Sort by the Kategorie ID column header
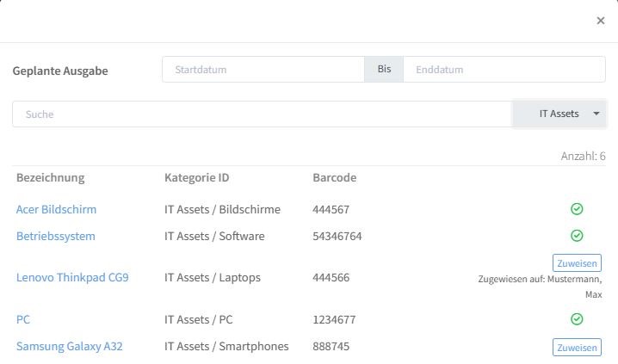 (x=196, y=177)
